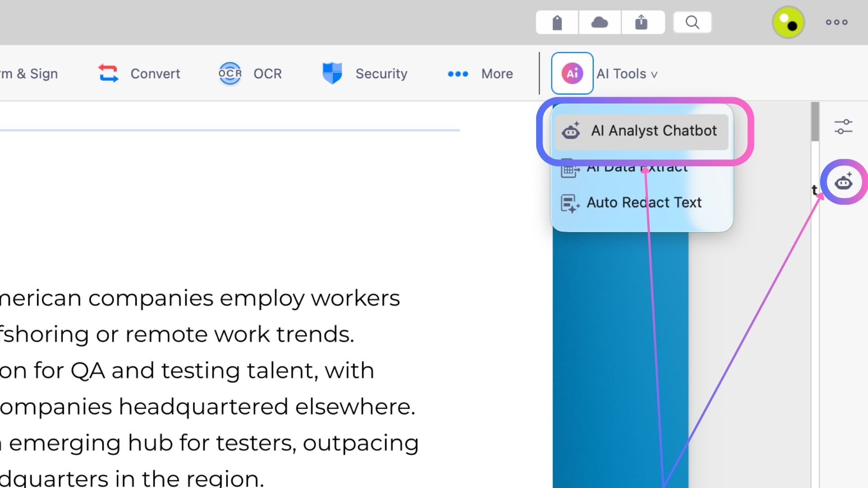Open the Security tab
The image size is (868, 488).
coord(382,74)
